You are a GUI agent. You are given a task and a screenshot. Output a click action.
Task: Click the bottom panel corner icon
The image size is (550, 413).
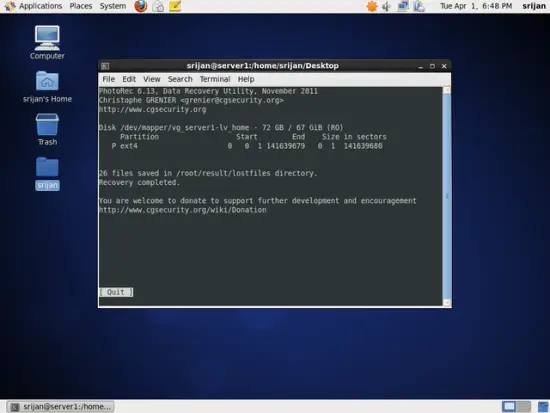(x=543, y=407)
